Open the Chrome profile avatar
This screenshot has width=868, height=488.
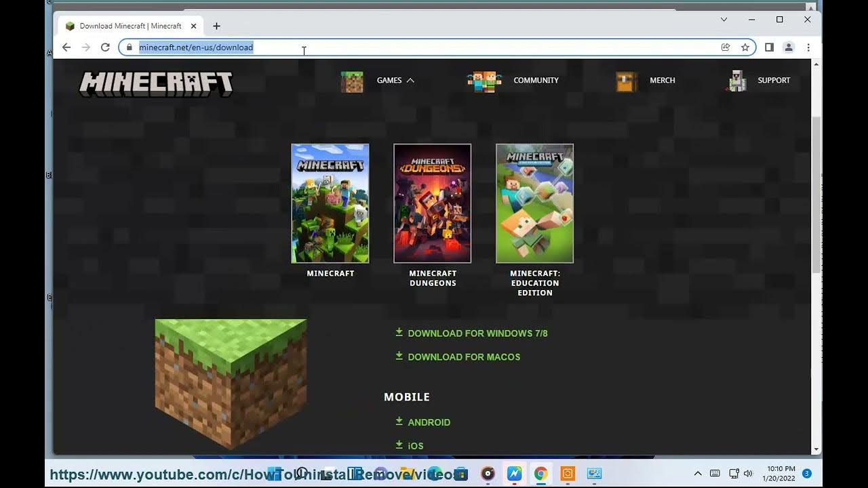(789, 47)
